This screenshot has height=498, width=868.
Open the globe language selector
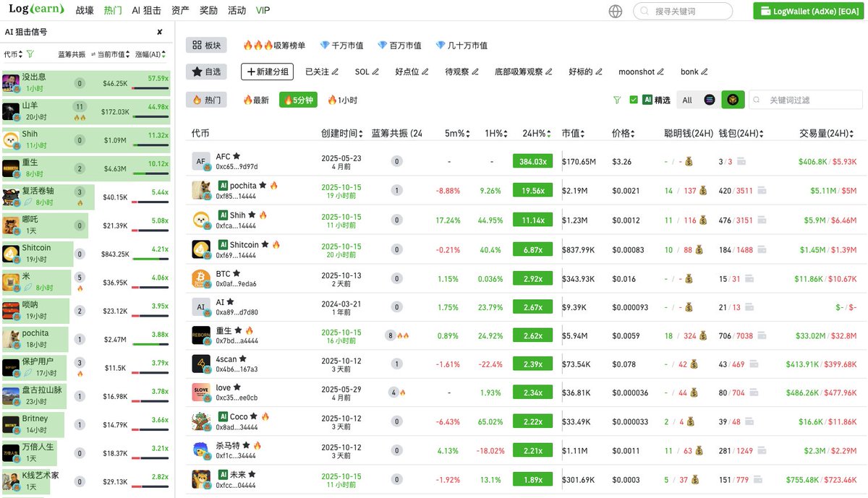[616, 11]
